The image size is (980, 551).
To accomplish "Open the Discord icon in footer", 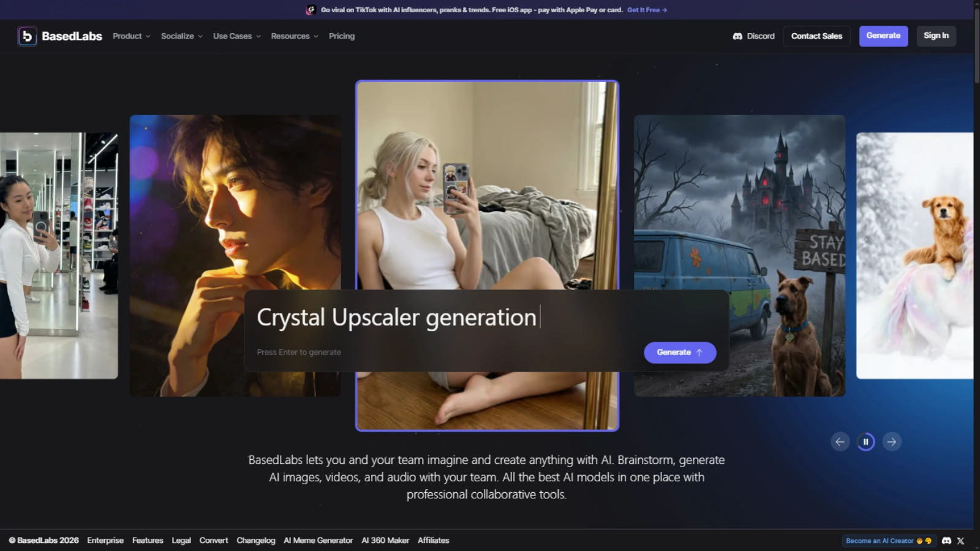I will [946, 541].
